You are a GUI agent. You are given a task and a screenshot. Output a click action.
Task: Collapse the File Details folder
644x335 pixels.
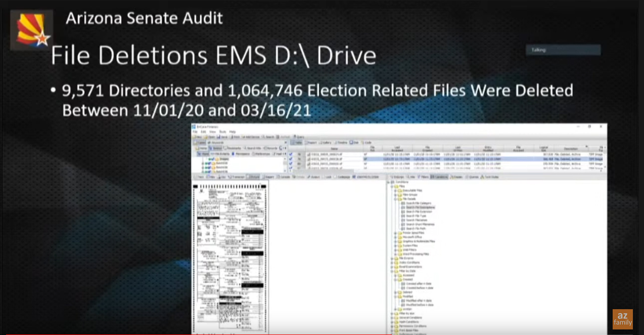coord(395,199)
